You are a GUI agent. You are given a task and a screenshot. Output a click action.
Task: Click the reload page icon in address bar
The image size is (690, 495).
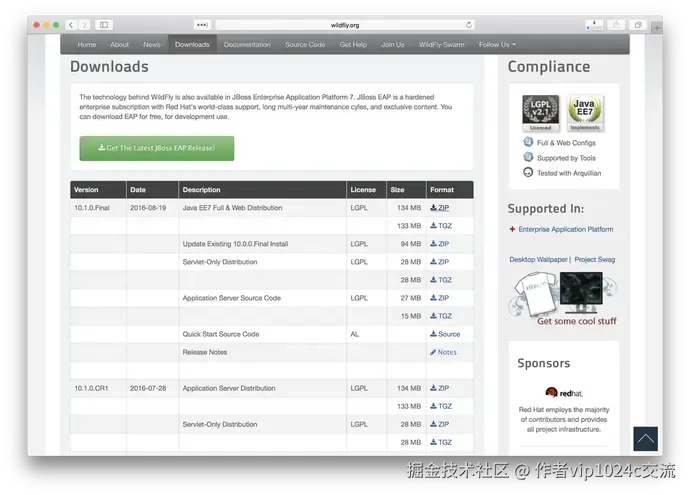469,25
